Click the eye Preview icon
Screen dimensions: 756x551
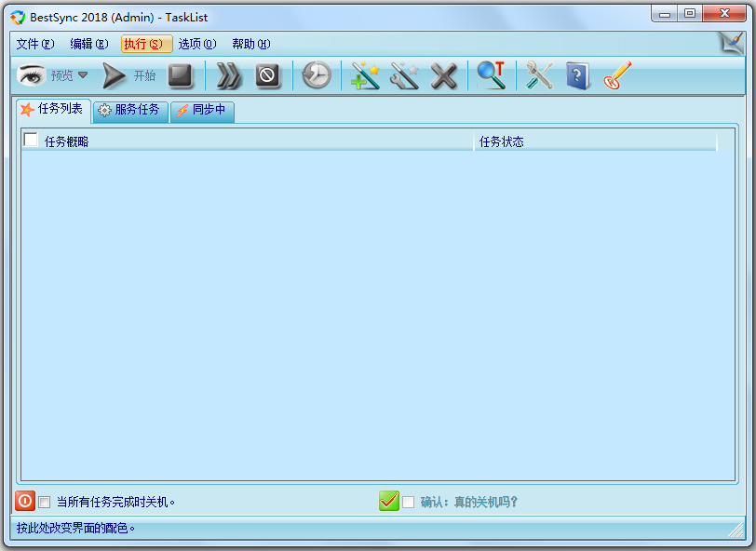coord(32,75)
